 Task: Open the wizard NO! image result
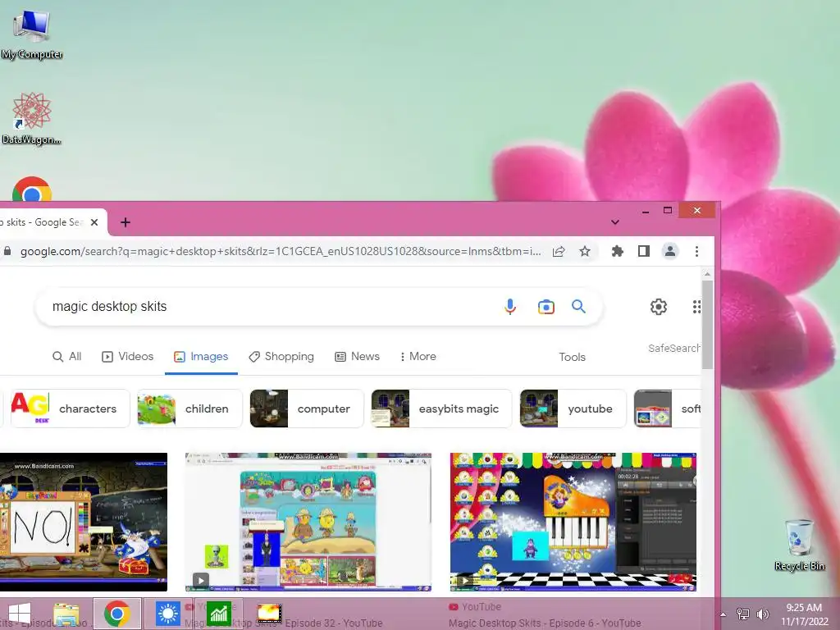pos(84,523)
